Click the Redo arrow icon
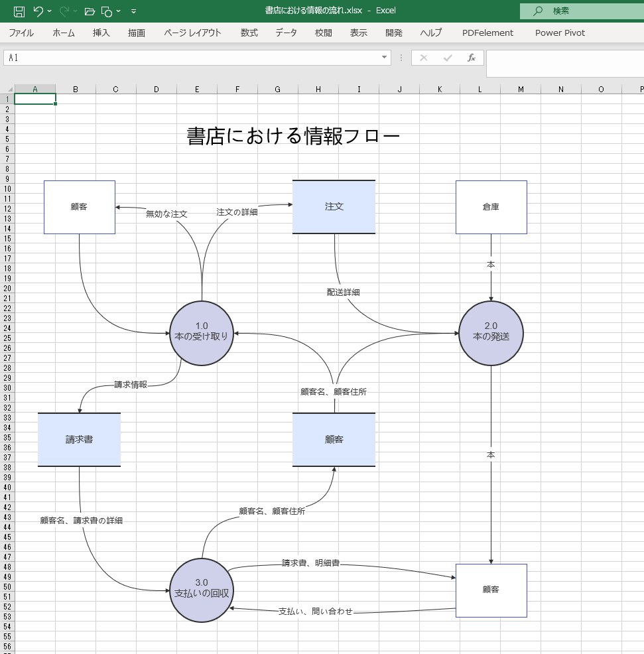Image resolution: width=644 pixels, height=654 pixels. click(64, 11)
